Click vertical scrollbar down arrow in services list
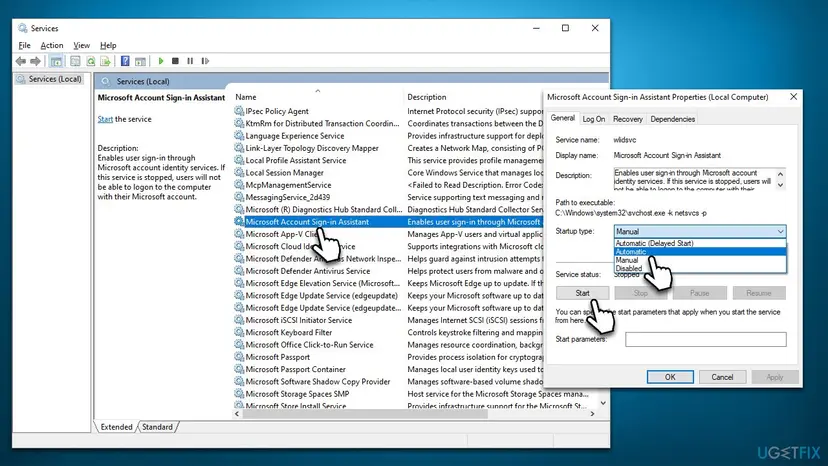This screenshot has width=828, height=466. click(x=603, y=403)
